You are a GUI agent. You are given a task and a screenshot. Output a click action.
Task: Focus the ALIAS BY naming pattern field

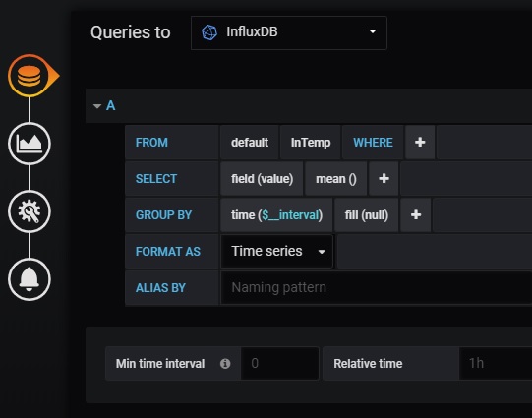coord(377,288)
